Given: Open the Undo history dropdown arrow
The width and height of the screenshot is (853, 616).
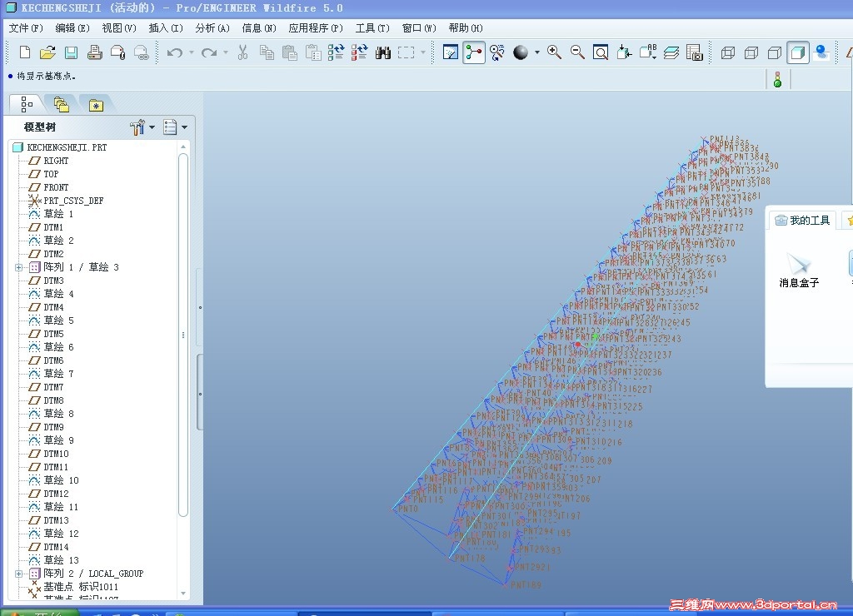Looking at the screenshot, I should tap(192, 52).
